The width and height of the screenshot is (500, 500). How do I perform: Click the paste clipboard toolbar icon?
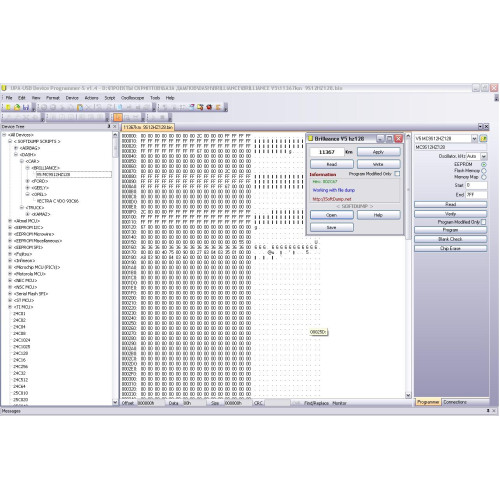tap(80, 107)
